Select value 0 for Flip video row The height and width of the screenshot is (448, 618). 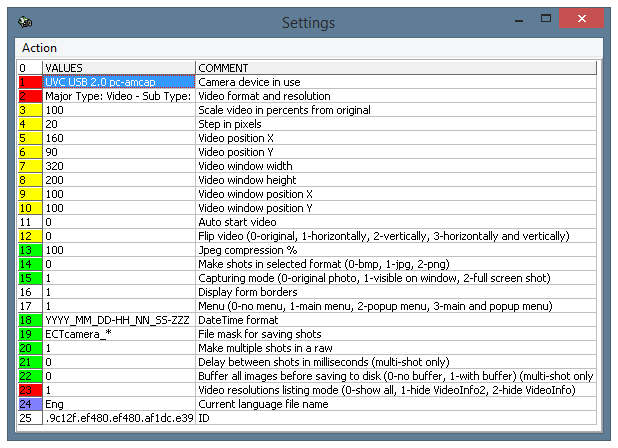click(x=119, y=236)
